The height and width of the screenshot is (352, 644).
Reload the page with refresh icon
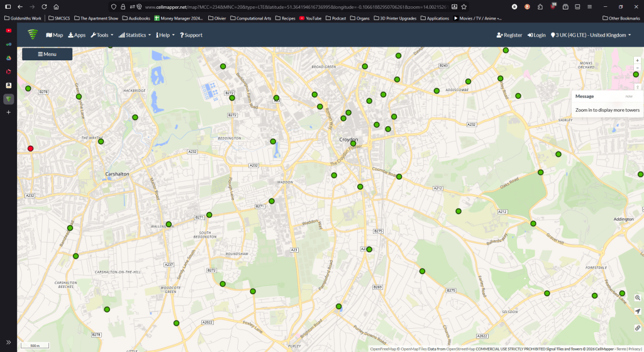pyautogui.click(x=45, y=7)
